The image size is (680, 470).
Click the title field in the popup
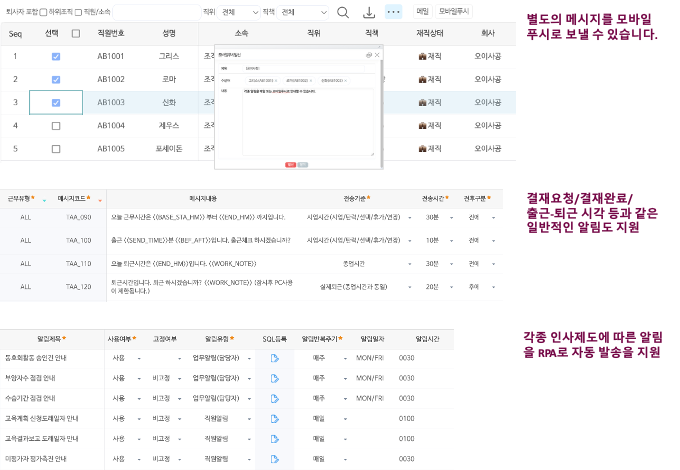coord(304,69)
